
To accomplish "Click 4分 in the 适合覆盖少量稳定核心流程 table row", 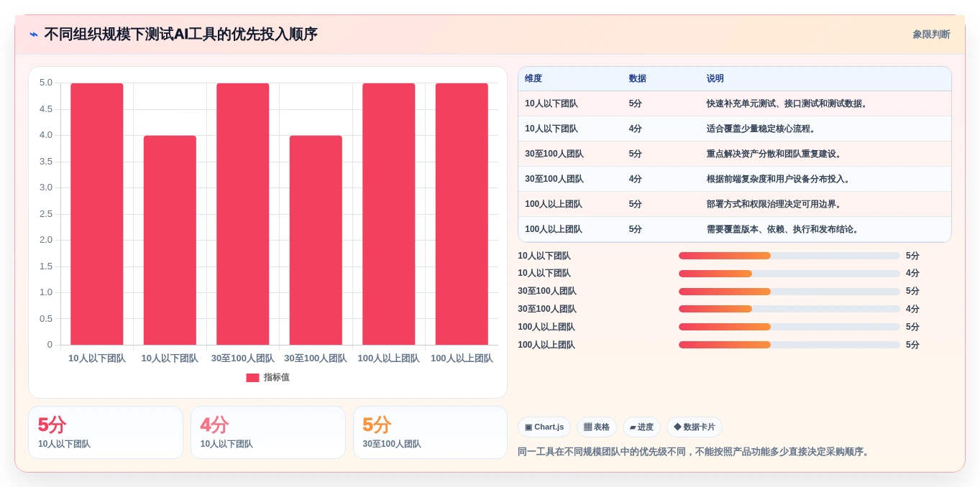I will click(636, 129).
